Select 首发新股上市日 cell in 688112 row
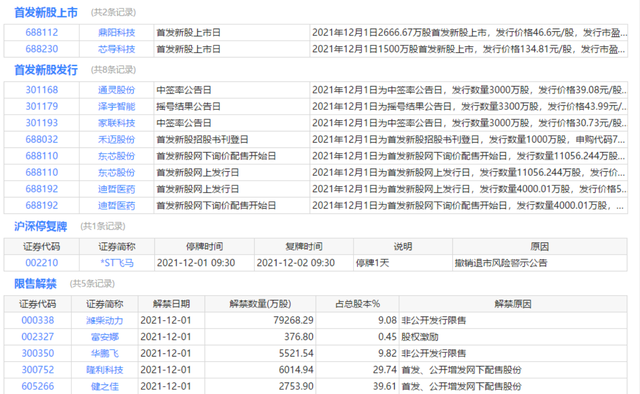Screen dimensions: 640x394 [x=231, y=33]
